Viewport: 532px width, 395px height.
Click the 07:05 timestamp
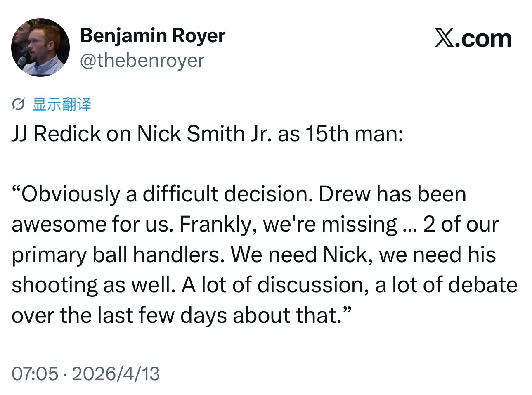pos(35,374)
